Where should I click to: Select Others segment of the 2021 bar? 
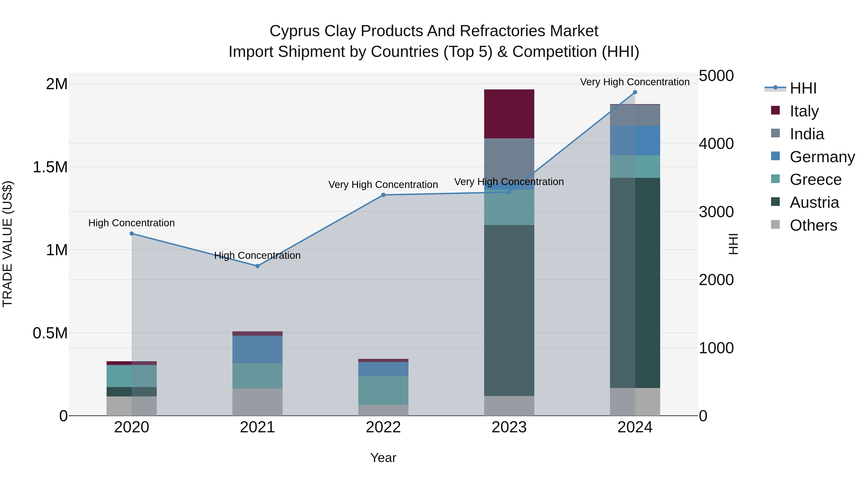coord(258,402)
